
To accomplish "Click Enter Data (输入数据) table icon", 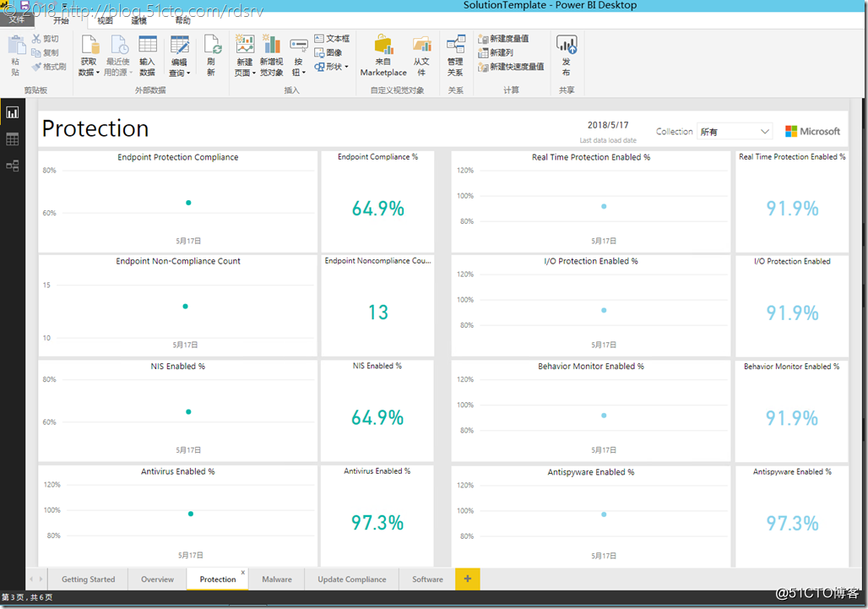I will click(147, 44).
